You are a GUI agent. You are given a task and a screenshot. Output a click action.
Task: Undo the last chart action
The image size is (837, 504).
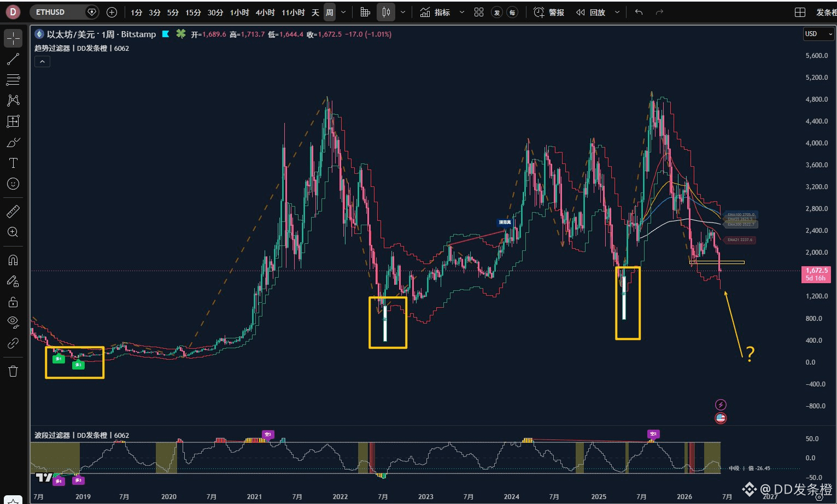[639, 12]
